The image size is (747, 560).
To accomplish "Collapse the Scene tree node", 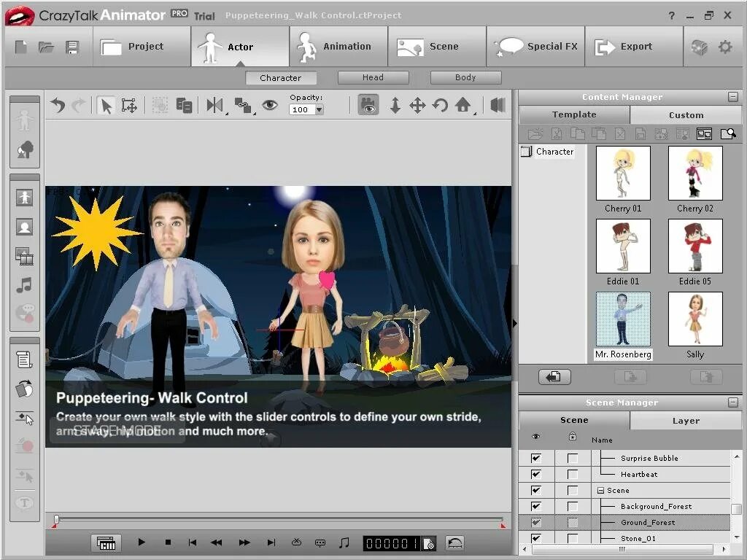I will [x=600, y=491].
